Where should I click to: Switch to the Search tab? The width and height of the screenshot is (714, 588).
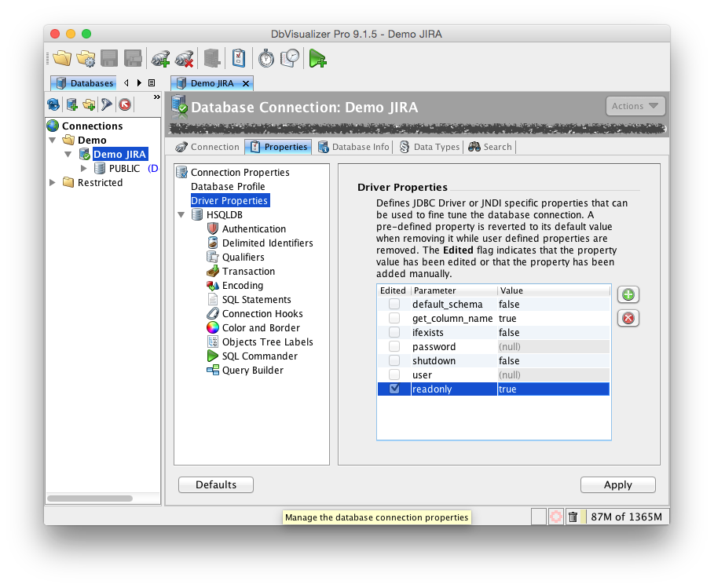point(490,147)
